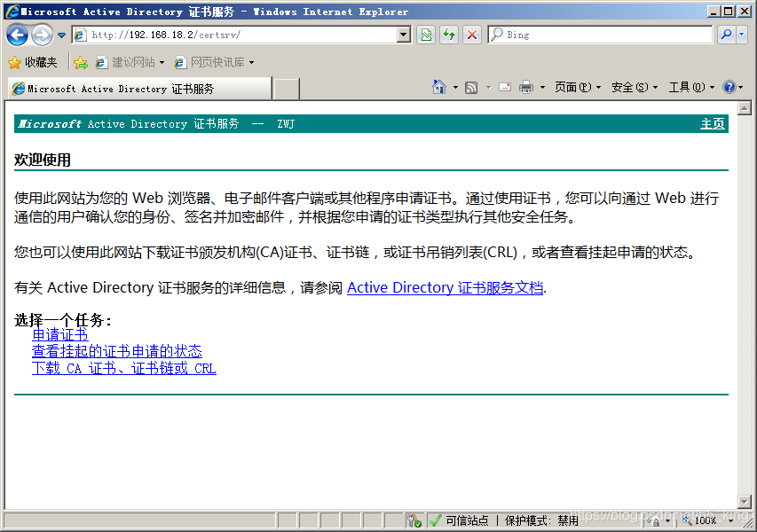This screenshot has width=757, height=532.
Task: Open the 安全(S) menu
Action: point(635,87)
